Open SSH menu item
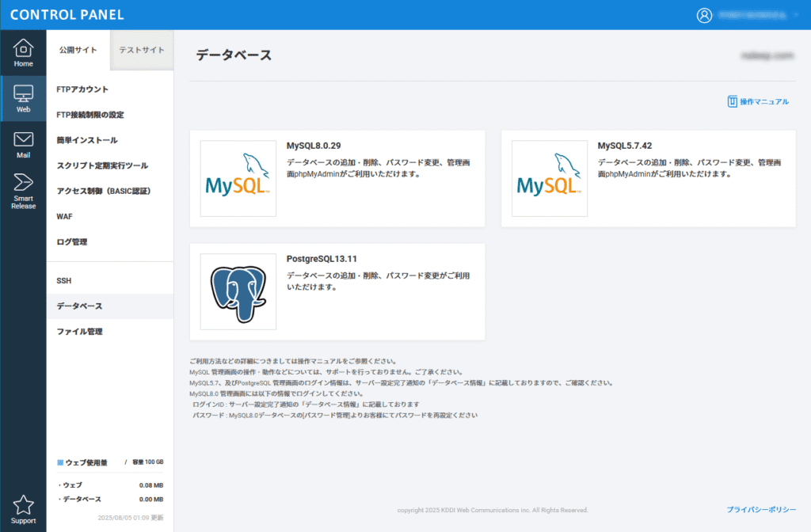 64,281
